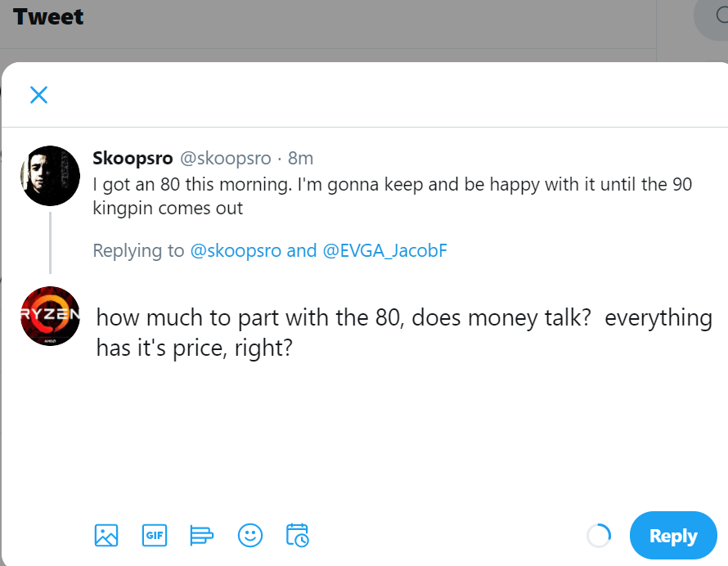Open the schedule tweet option

click(297, 536)
